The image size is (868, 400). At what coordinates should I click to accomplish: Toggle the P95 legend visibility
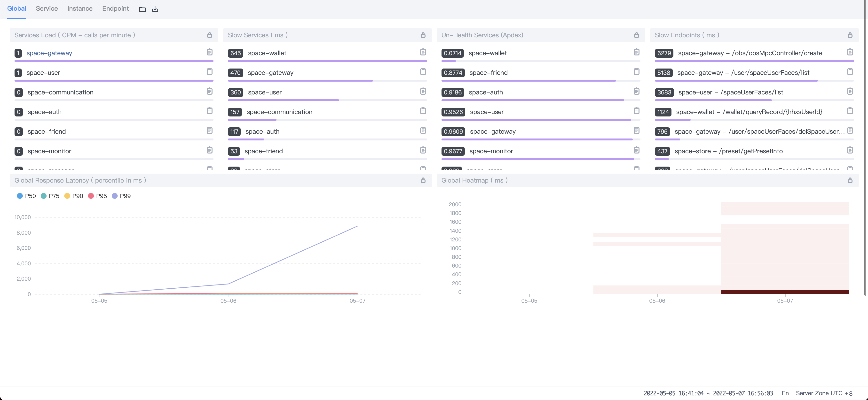97,196
